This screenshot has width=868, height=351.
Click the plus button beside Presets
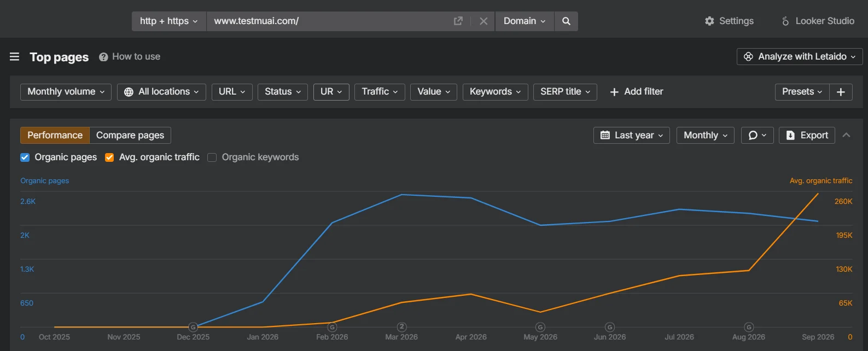(x=841, y=92)
